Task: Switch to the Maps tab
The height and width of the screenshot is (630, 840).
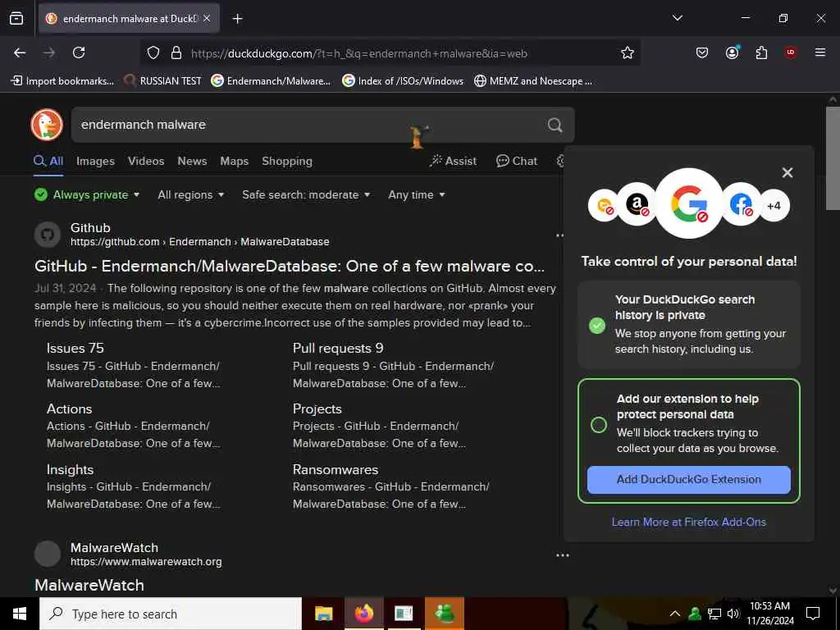Action: (234, 161)
